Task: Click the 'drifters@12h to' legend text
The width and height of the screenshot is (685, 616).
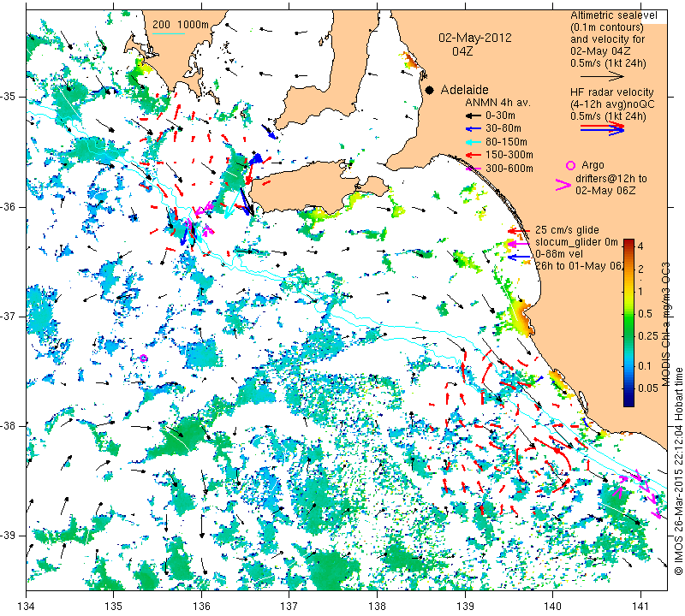Action: click(611, 179)
